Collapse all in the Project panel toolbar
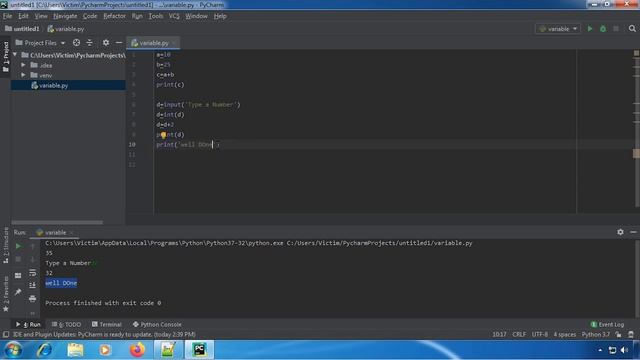The width and height of the screenshot is (640, 360). point(89,42)
